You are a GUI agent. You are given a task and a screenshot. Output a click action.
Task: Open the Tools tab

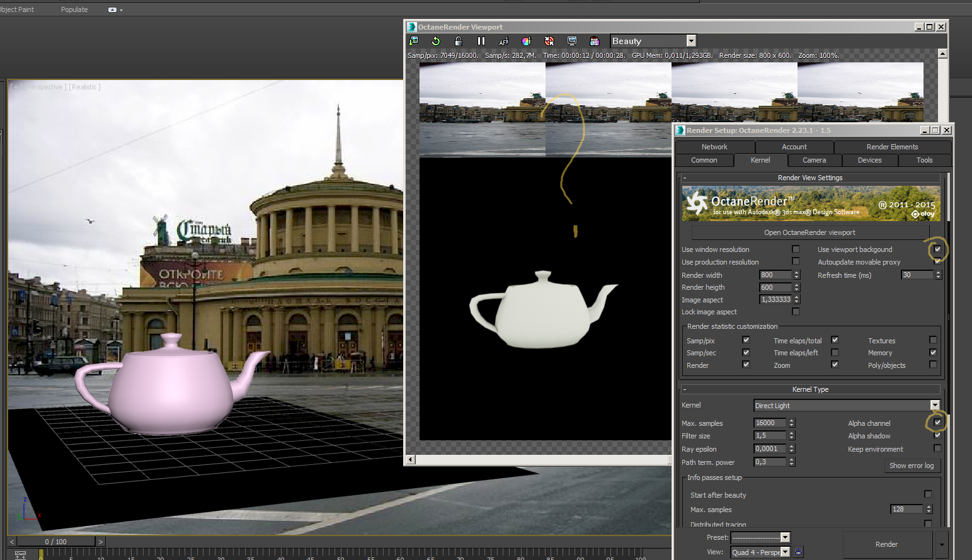click(924, 160)
